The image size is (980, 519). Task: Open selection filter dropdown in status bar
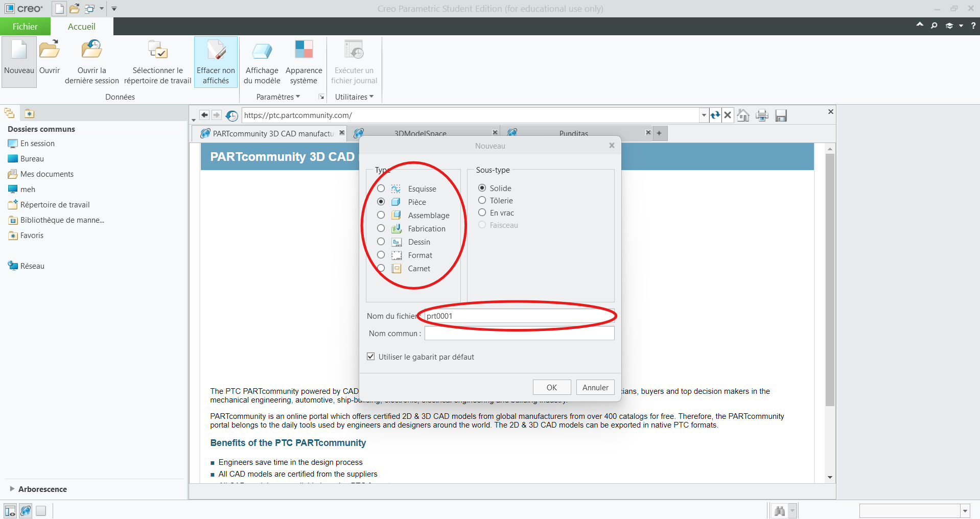point(965,511)
